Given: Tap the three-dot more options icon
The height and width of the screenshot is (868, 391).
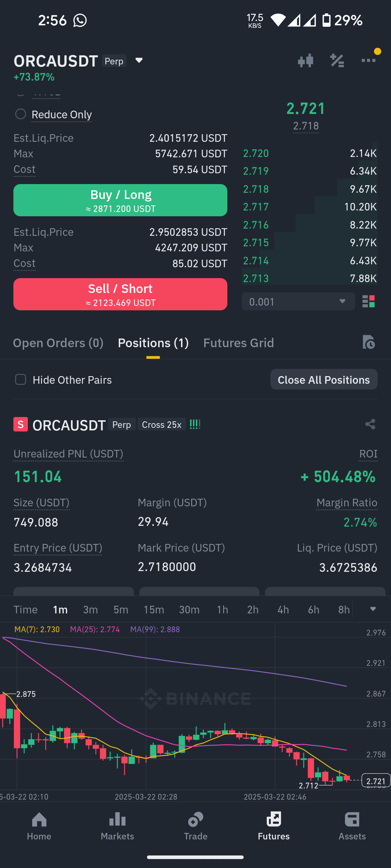Looking at the screenshot, I should point(368,60).
